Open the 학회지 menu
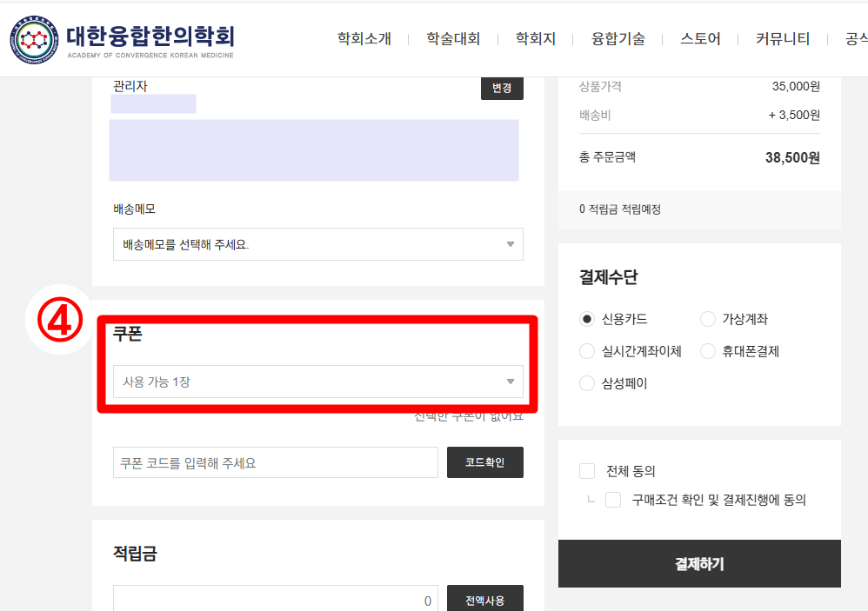Screen dimensions: 868x611 [x=535, y=39]
